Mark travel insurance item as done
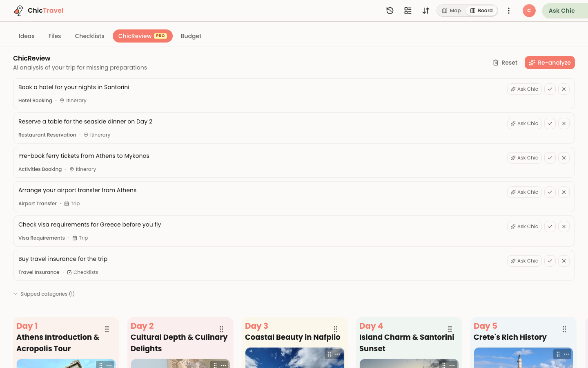Viewport: 588px width, 368px height. point(550,261)
